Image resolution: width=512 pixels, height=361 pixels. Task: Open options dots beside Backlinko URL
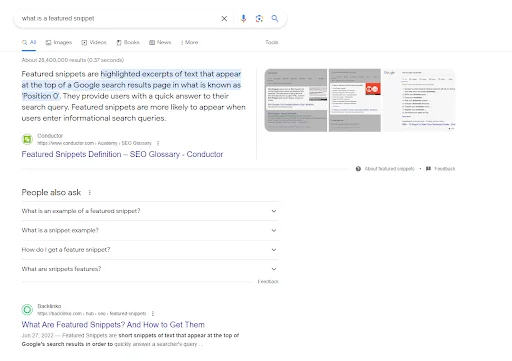(x=153, y=313)
